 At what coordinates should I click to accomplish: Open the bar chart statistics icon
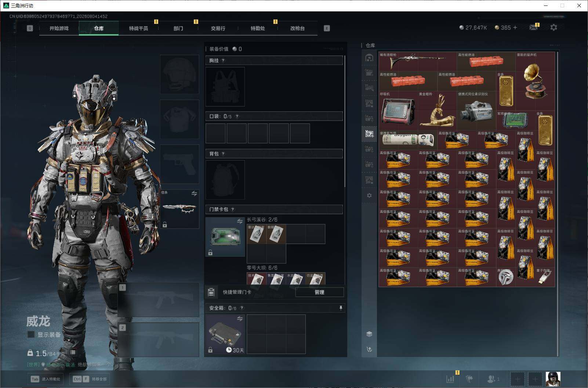tap(450, 379)
